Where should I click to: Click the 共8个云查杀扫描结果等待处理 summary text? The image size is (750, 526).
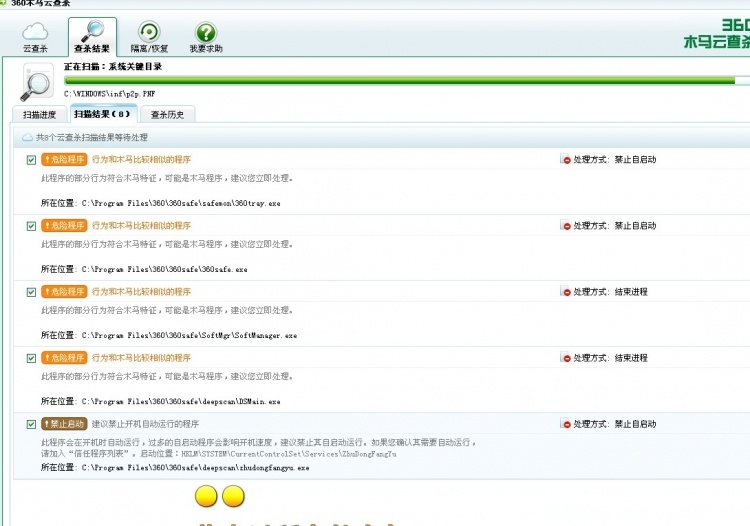[92, 138]
